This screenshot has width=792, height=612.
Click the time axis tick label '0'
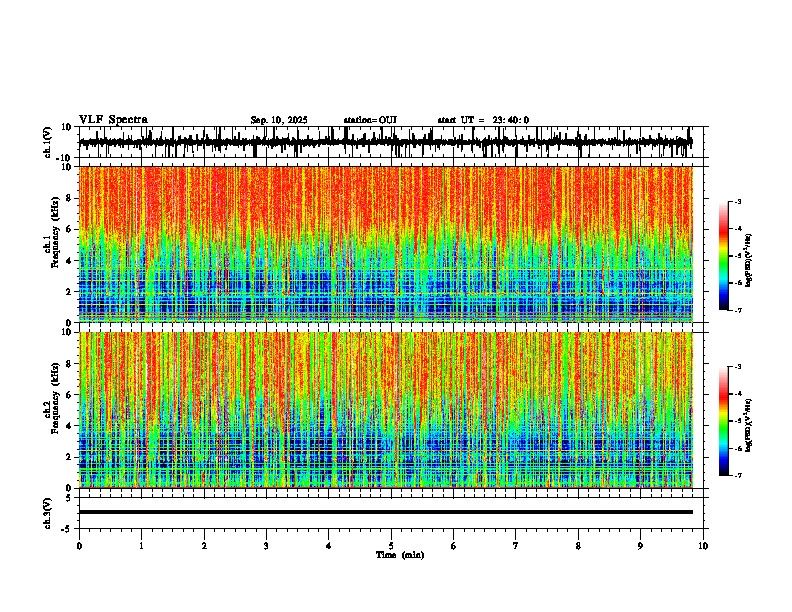pos(79,546)
